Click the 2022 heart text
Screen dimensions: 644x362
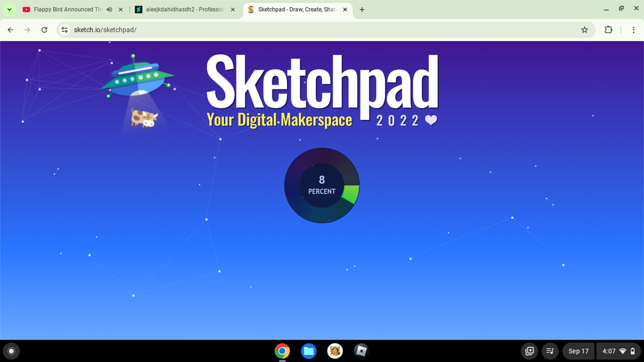pyautogui.click(x=407, y=120)
